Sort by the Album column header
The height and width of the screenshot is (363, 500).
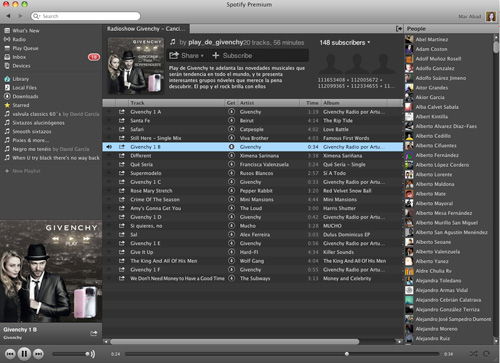click(x=331, y=103)
